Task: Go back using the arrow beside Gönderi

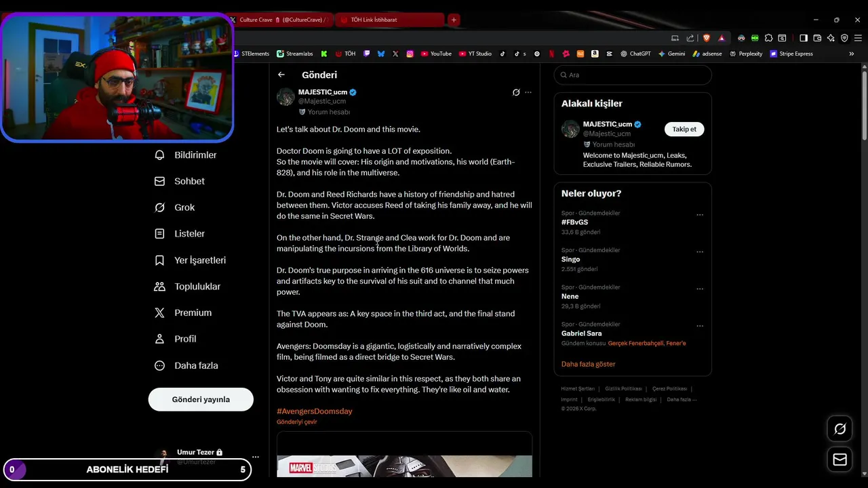Action: [x=281, y=75]
